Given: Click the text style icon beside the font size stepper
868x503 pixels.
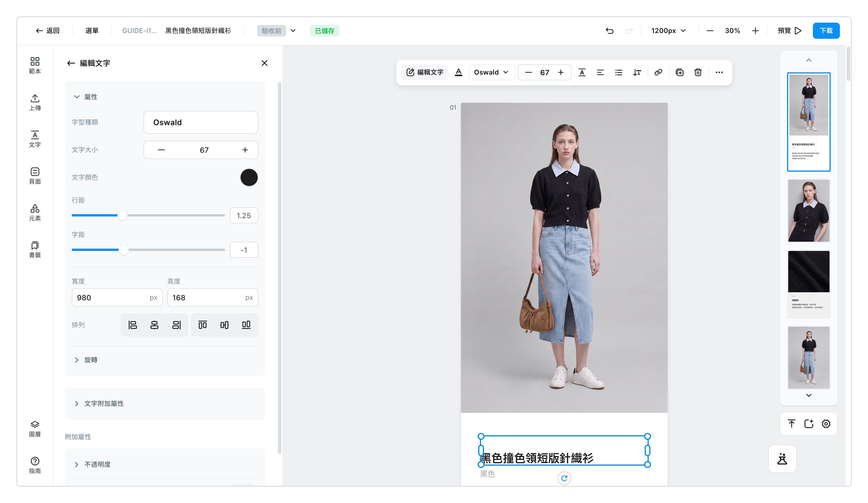Looking at the screenshot, I should coord(582,72).
